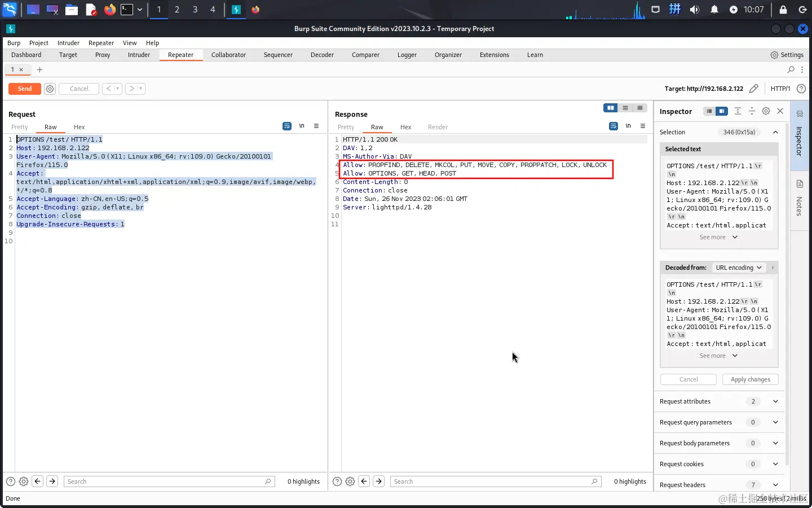
Task: Switch to the Intruder tool tab
Action: click(139, 55)
